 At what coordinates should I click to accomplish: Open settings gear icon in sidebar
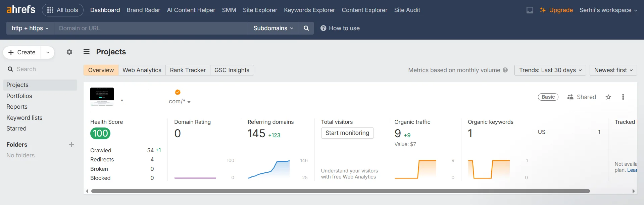pyautogui.click(x=69, y=52)
